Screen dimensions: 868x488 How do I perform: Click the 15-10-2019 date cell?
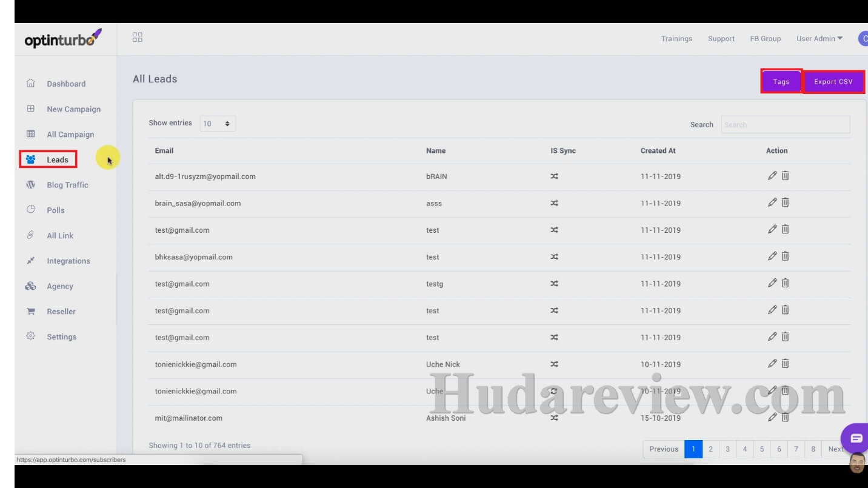point(661,418)
